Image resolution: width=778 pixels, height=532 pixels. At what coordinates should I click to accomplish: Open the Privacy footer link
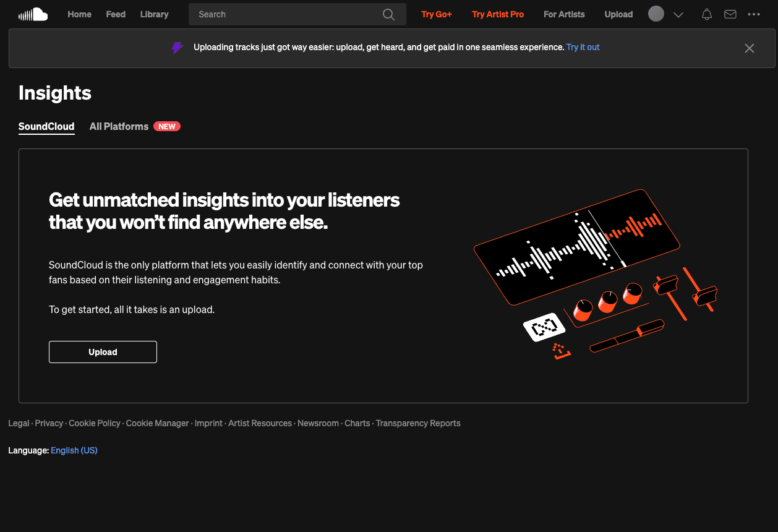(x=49, y=423)
